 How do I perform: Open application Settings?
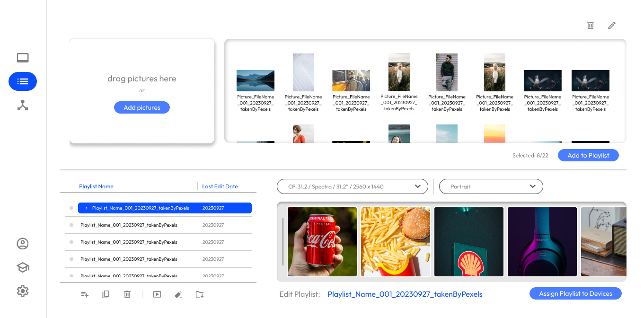click(22, 291)
